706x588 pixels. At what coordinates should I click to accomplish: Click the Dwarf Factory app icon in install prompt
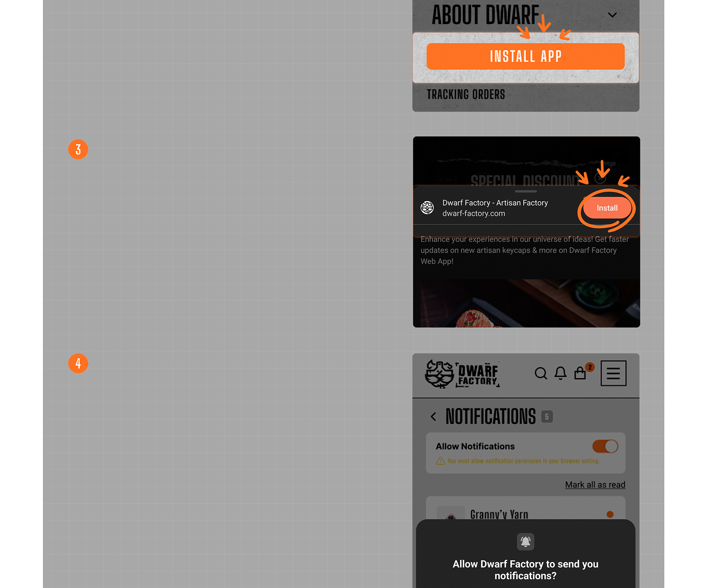(427, 208)
